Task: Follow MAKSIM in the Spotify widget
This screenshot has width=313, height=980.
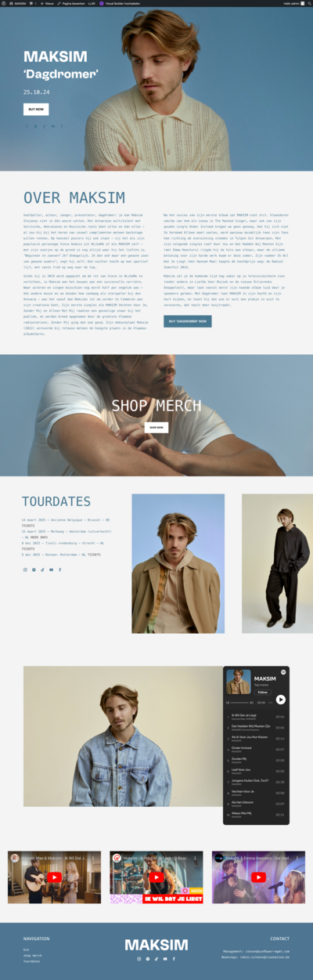Action: (x=263, y=693)
